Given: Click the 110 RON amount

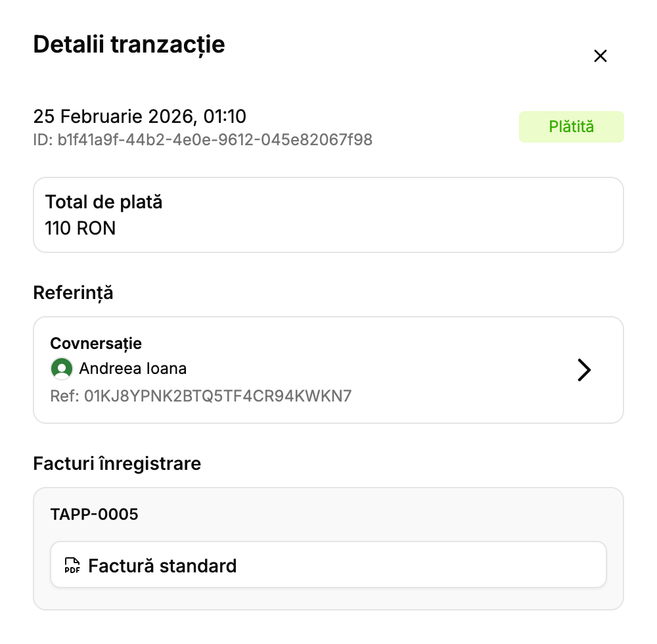Looking at the screenshot, I should pos(80,229).
